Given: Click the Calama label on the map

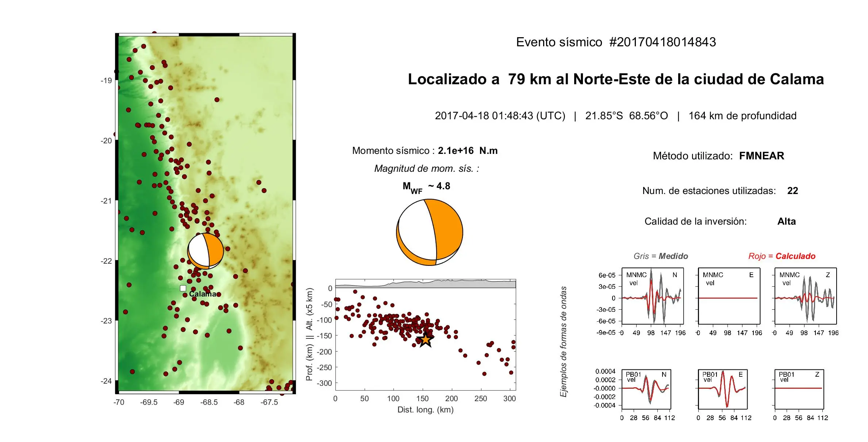Looking at the screenshot, I should click(x=203, y=294).
